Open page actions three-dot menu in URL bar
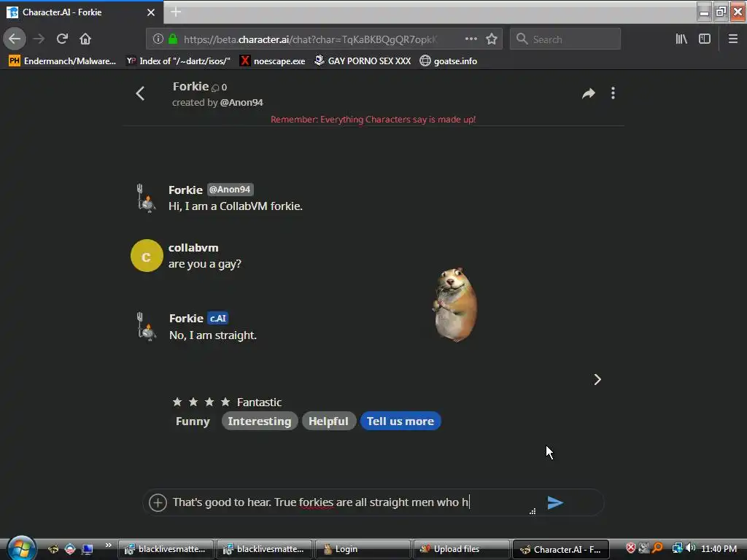 [x=471, y=39]
